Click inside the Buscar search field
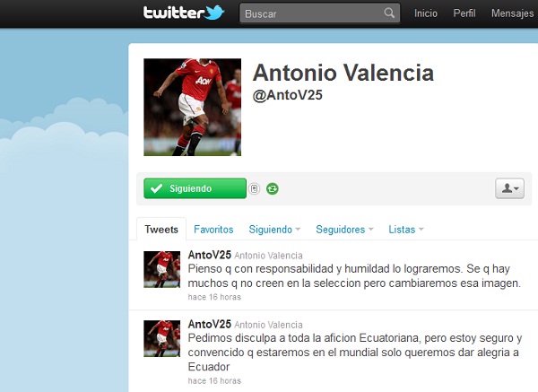Viewport: 538px width, 392px height. (319, 13)
